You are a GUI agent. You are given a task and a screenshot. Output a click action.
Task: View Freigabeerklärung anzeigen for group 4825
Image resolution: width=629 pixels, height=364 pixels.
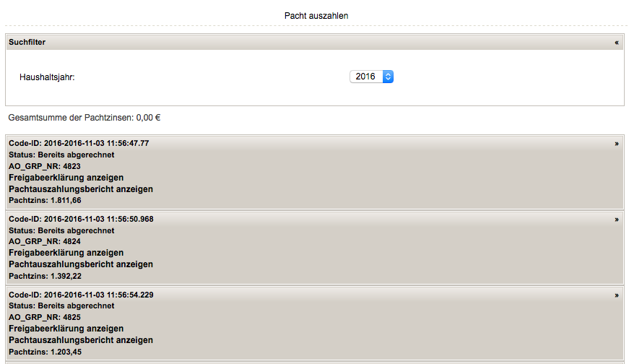(66, 329)
